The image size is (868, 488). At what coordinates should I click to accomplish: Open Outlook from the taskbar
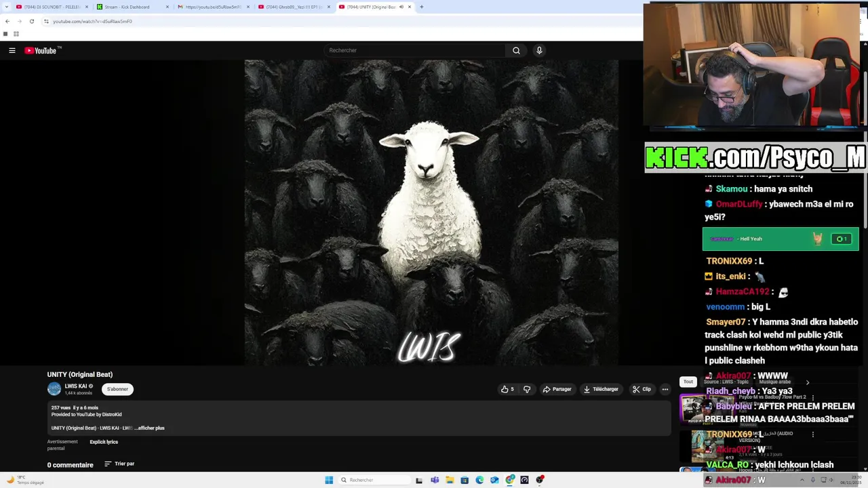(494, 480)
